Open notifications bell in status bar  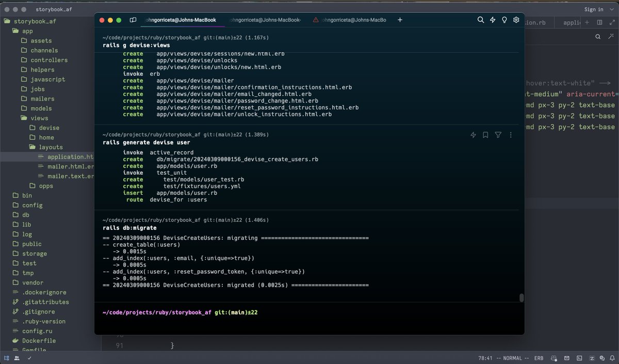[612, 358]
